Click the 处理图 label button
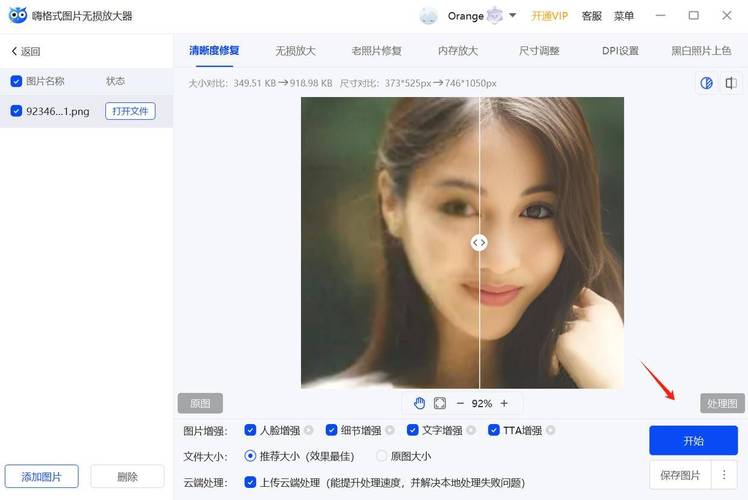 (x=722, y=403)
